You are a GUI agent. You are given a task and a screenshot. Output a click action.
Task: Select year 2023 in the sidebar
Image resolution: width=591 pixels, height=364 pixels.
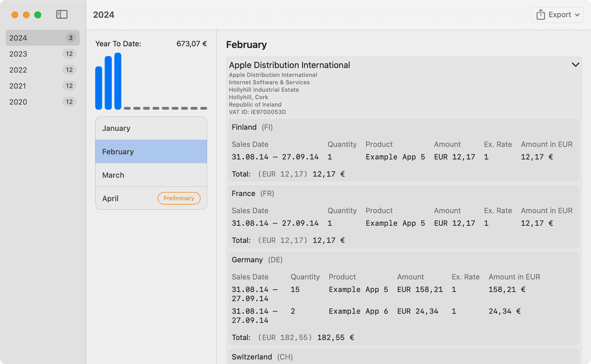tap(43, 54)
